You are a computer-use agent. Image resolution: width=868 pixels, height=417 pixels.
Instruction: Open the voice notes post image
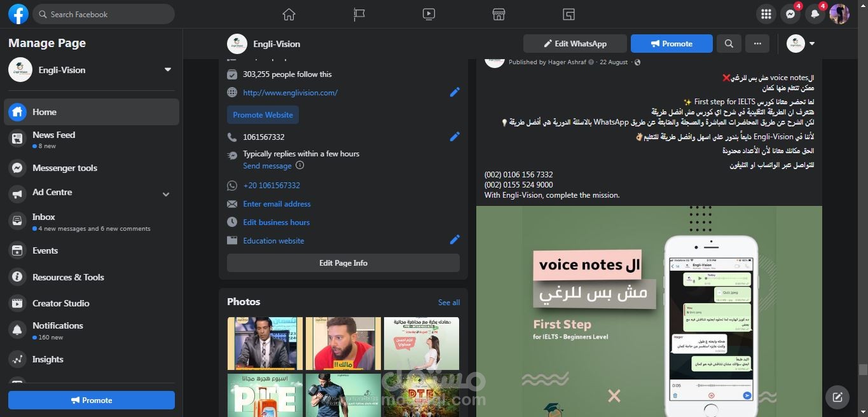[x=649, y=311]
